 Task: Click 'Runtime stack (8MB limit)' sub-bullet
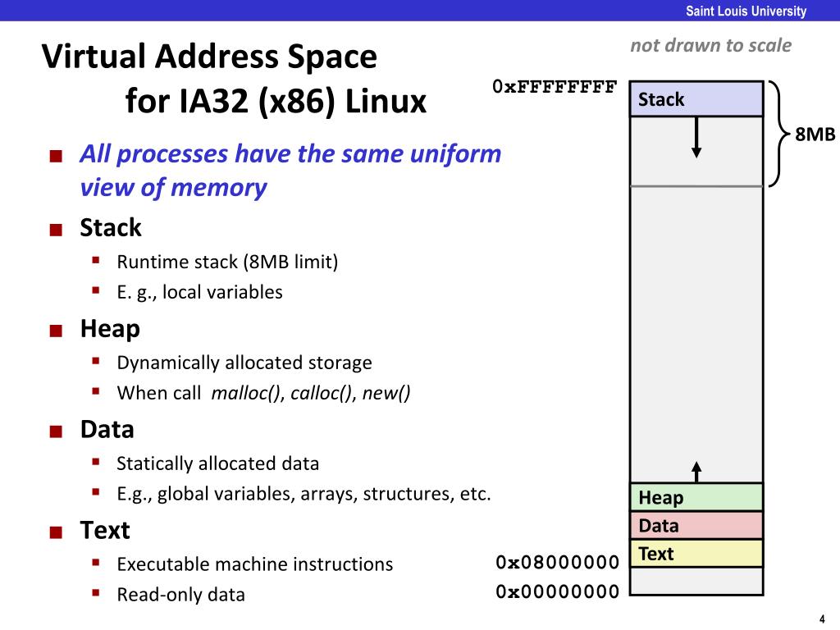[x=227, y=262]
